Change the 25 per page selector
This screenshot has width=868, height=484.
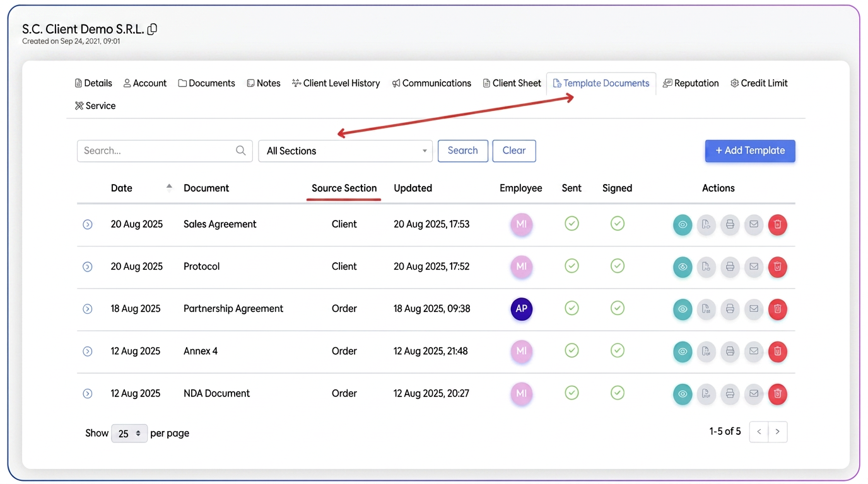129,434
